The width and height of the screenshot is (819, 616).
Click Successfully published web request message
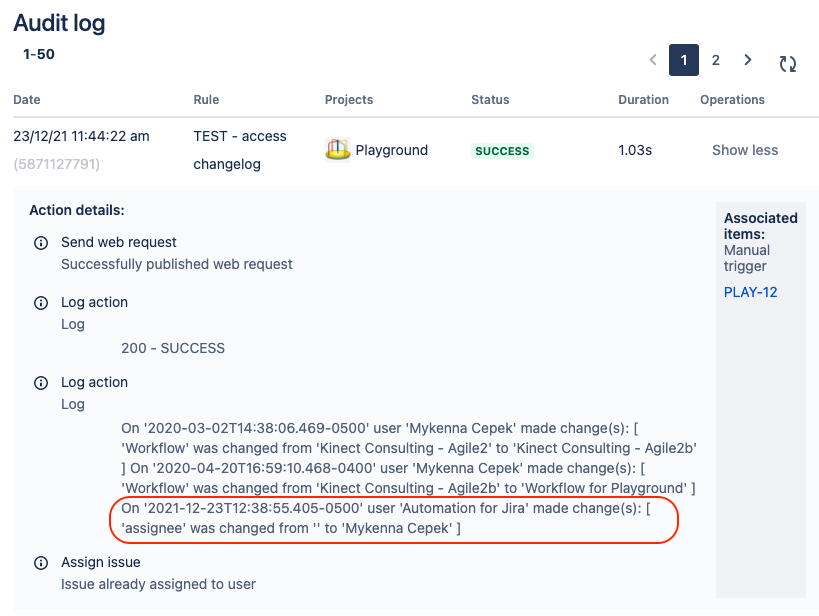(x=177, y=264)
